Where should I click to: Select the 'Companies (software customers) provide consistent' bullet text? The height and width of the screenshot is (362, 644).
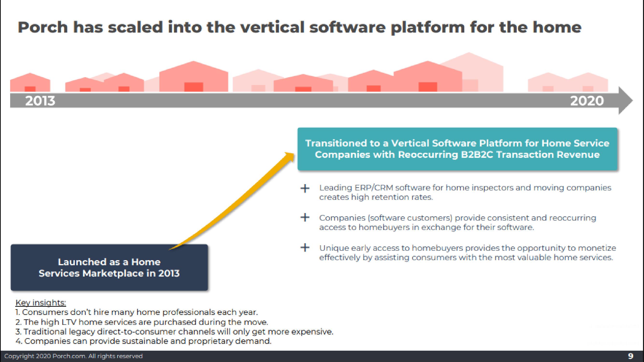point(458,222)
